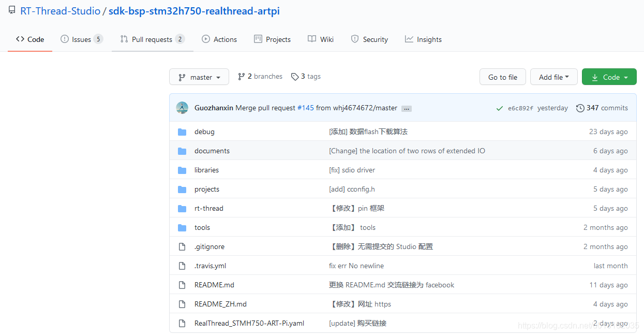
Task: Click the tags label icon
Action: pyautogui.click(x=295, y=77)
